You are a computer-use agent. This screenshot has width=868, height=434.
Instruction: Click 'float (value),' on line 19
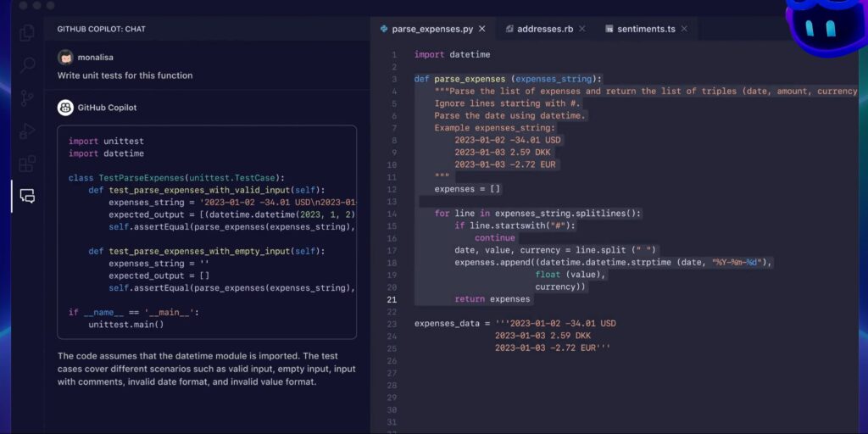(x=570, y=275)
